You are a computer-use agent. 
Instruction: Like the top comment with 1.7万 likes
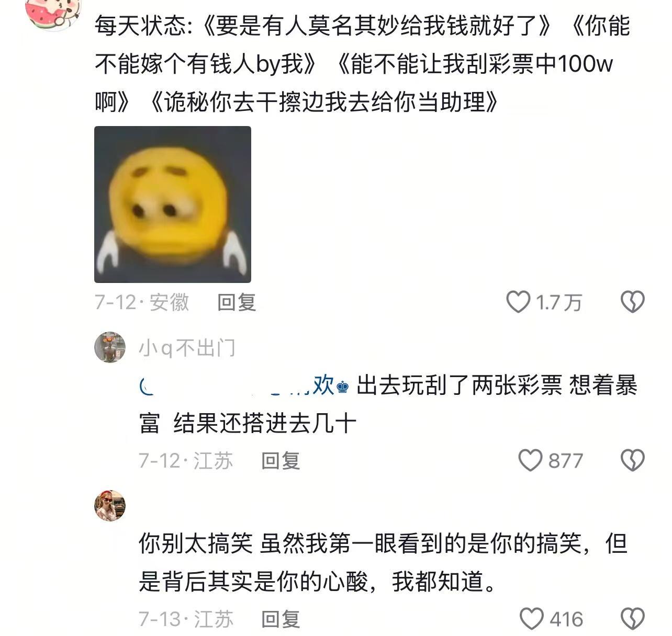[518, 302]
